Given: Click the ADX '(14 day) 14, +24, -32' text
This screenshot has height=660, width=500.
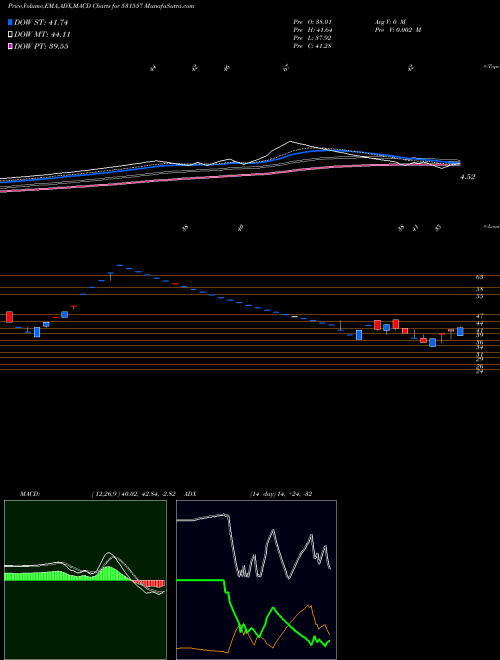Looking at the screenshot, I should [281, 494].
